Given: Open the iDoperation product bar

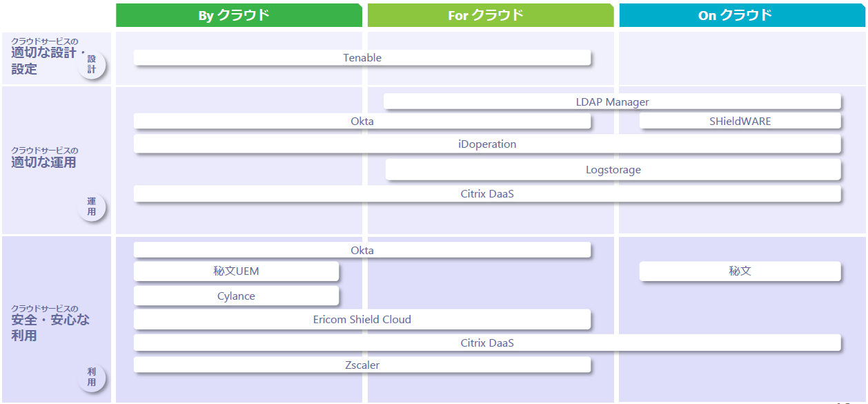Looking at the screenshot, I should tap(487, 144).
